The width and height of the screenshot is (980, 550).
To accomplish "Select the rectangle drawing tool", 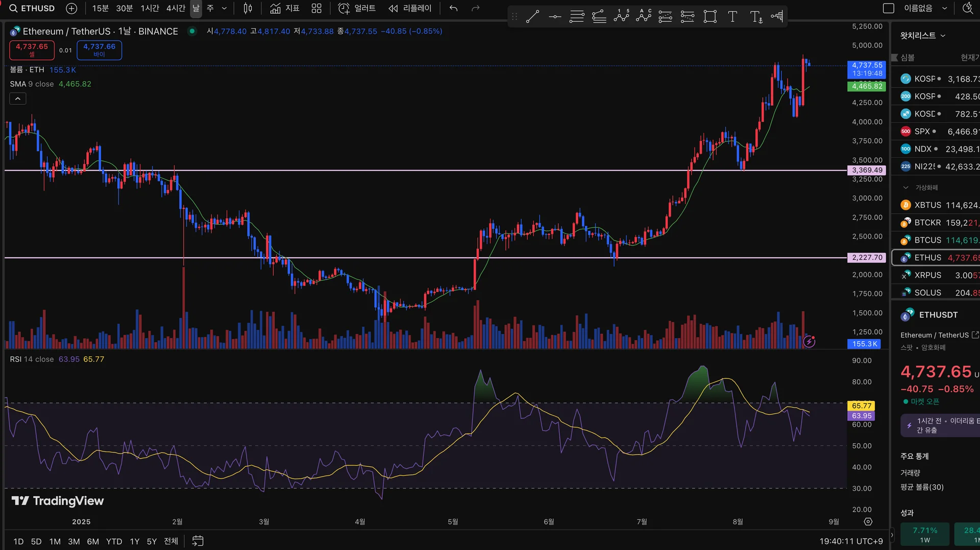I will point(710,17).
